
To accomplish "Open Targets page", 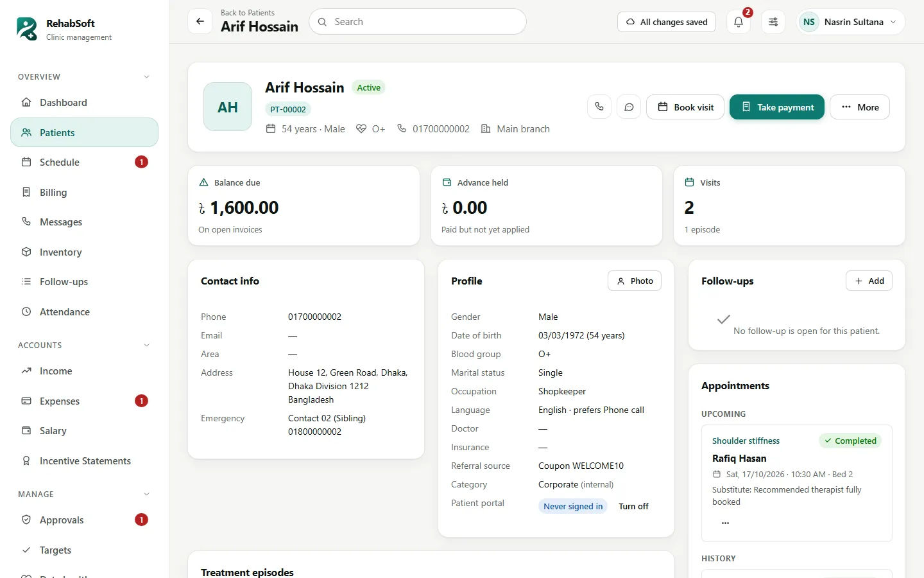I will [84, 550].
